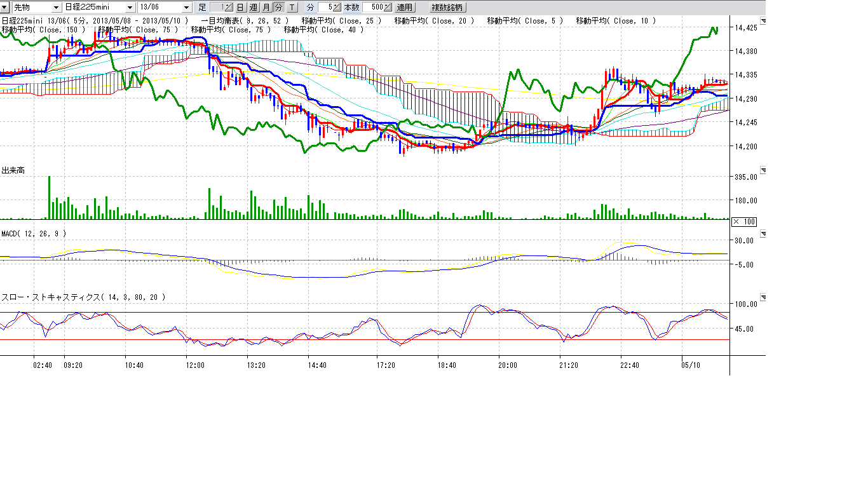Screen dimensions: 868x488
Task: Click the bar count field showing 500
Action: pos(375,8)
